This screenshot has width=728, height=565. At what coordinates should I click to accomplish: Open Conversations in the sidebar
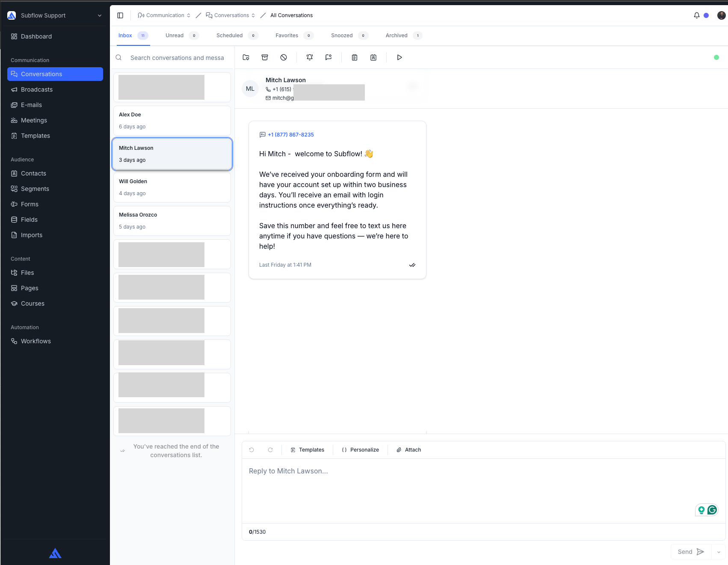click(x=55, y=74)
